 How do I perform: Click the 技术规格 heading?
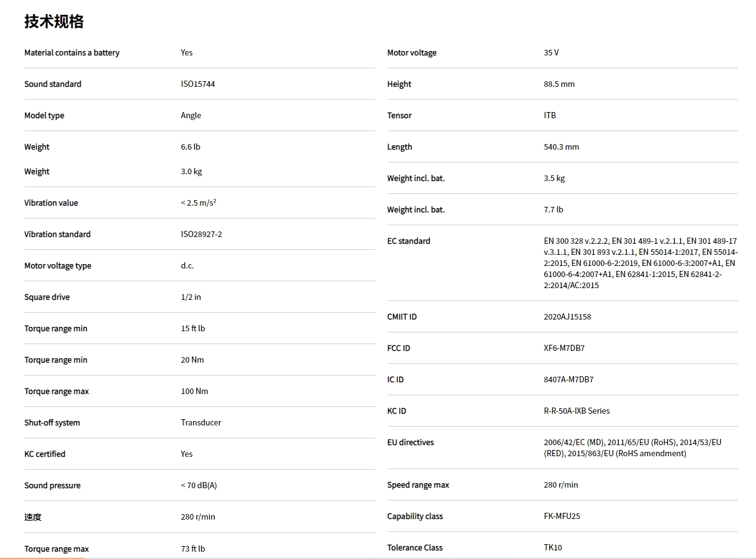[54, 22]
